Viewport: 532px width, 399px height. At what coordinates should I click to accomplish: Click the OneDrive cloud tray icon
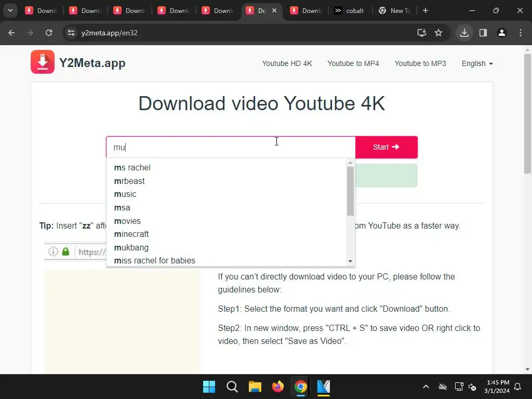[x=443, y=387]
